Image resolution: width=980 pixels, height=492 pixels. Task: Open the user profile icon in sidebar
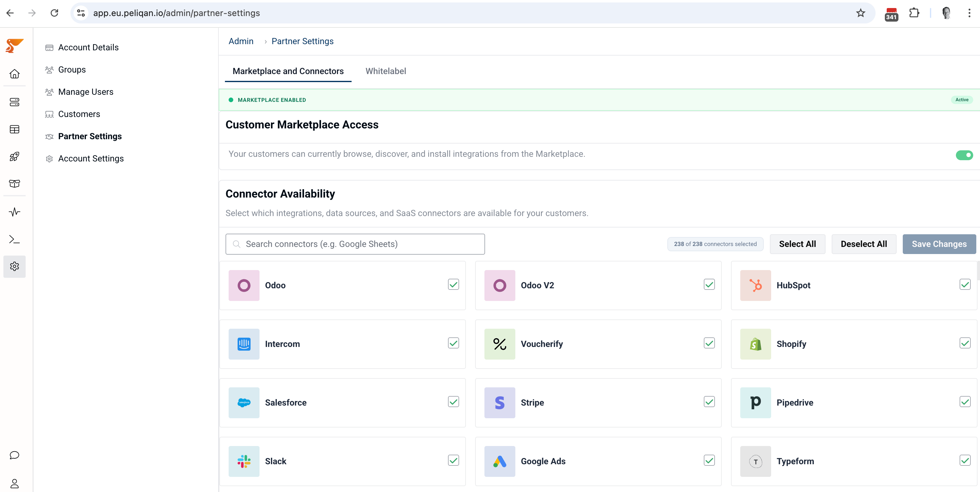click(15, 483)
